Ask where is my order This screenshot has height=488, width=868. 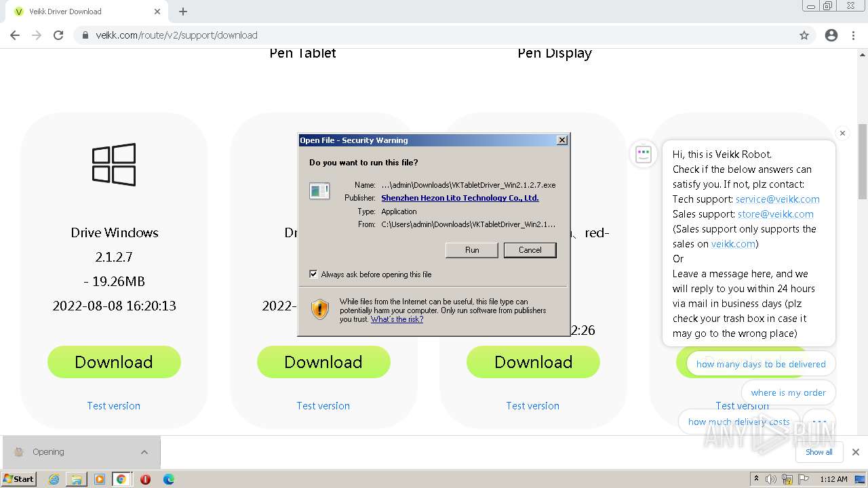pyautogui.click(x=788, y=392)
